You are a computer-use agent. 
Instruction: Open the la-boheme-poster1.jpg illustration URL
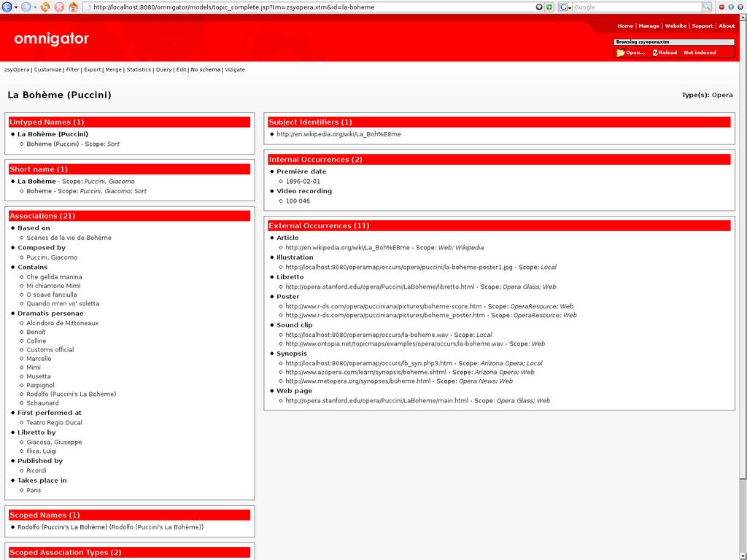click(399, 267)
